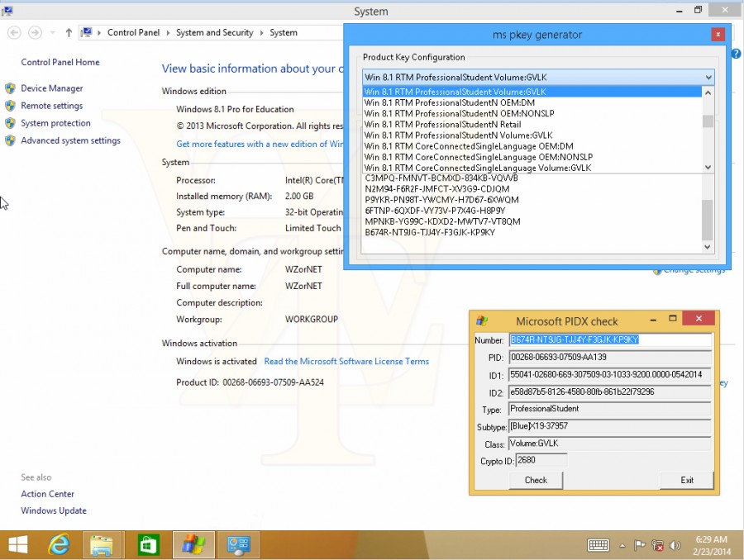The height and width of the screenshot is (560, 744).
Task: Click key 6FTNP-6QXDF-VY73V-P7X4G-H8P9Y
Action: 435,211
